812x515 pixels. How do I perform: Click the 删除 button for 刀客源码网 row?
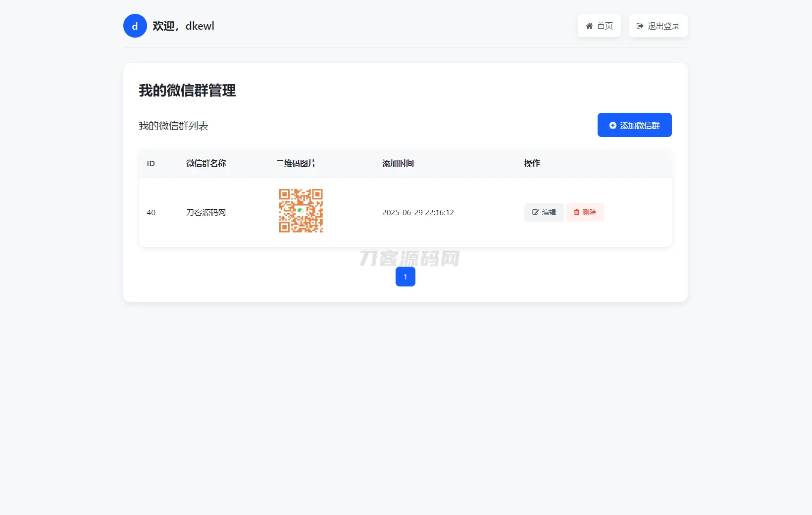(x=585, y=212)
